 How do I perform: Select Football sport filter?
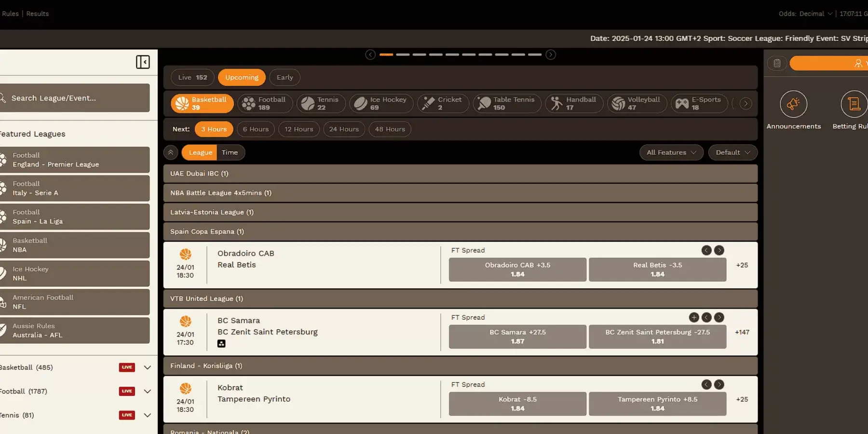click(x=265, y=103)
